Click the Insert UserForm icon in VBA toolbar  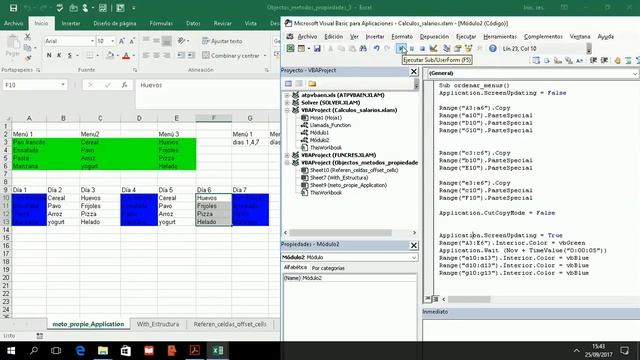[x=301, y=49]
